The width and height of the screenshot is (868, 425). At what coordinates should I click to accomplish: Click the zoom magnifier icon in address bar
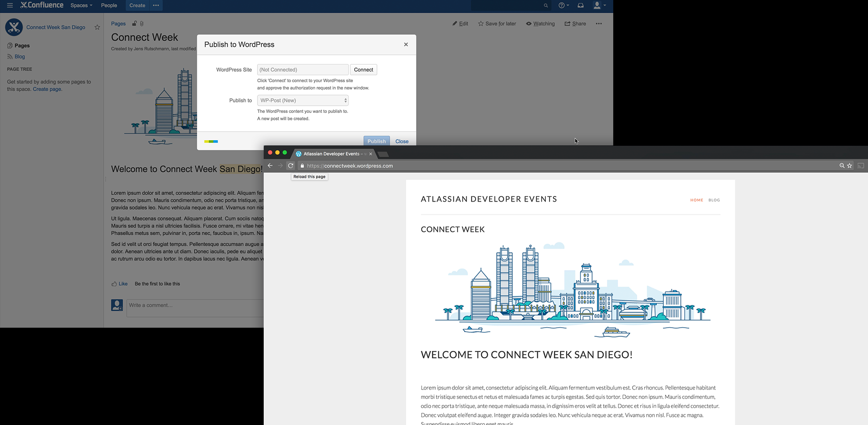tap(842, 166)
